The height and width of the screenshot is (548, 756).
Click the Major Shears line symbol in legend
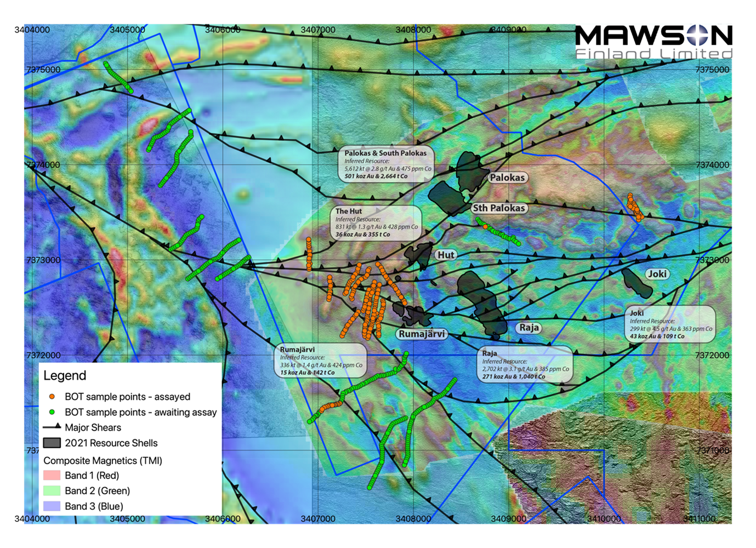(52, 427)
